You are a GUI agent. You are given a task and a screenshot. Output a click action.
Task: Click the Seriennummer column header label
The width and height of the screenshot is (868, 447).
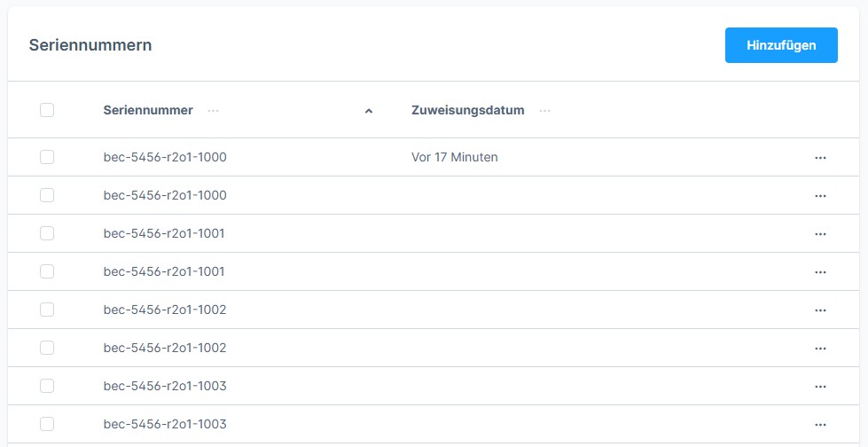click(148, 110)
